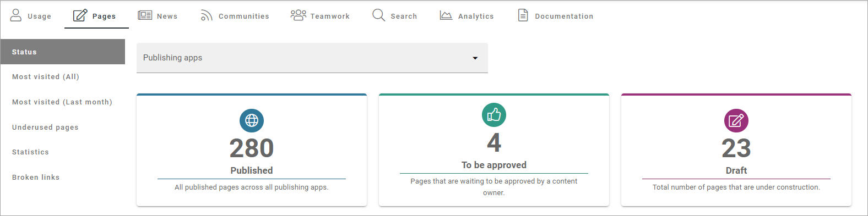The width and height of the screenshot is (868, 216).
Task: Switch to the News tab label
Action: pos(167,16)
